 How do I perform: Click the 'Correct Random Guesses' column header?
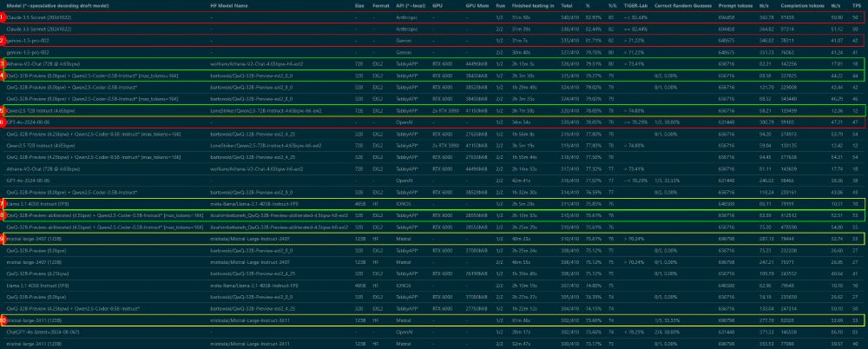coord(682,5)
